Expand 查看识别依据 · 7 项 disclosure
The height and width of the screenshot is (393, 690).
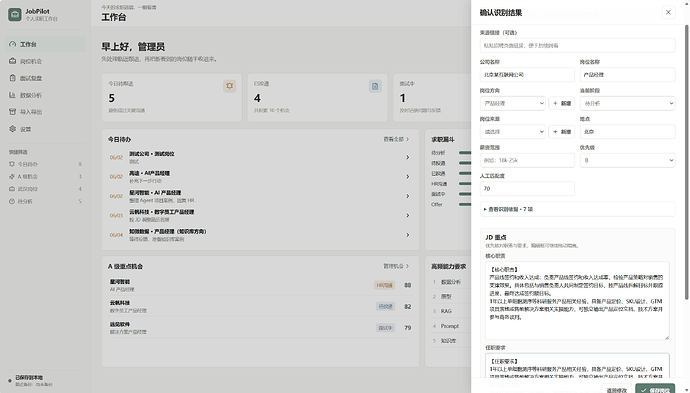[x=577, y=209]
